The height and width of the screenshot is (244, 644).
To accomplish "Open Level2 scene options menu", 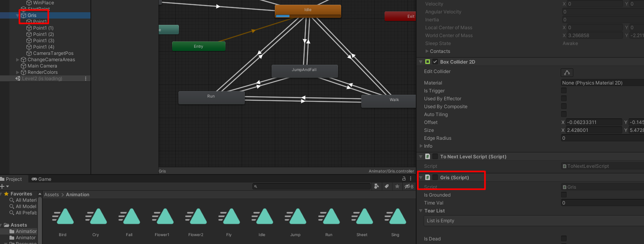I will (x=86, y=79).
